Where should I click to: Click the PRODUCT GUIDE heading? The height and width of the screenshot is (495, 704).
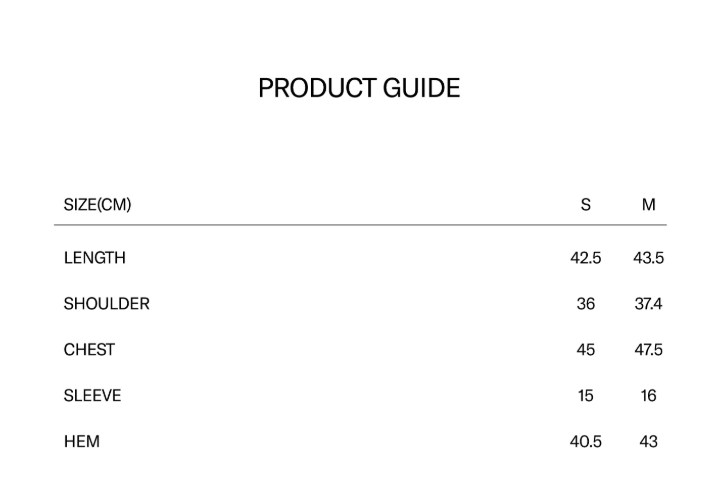(x=359, y=88)
